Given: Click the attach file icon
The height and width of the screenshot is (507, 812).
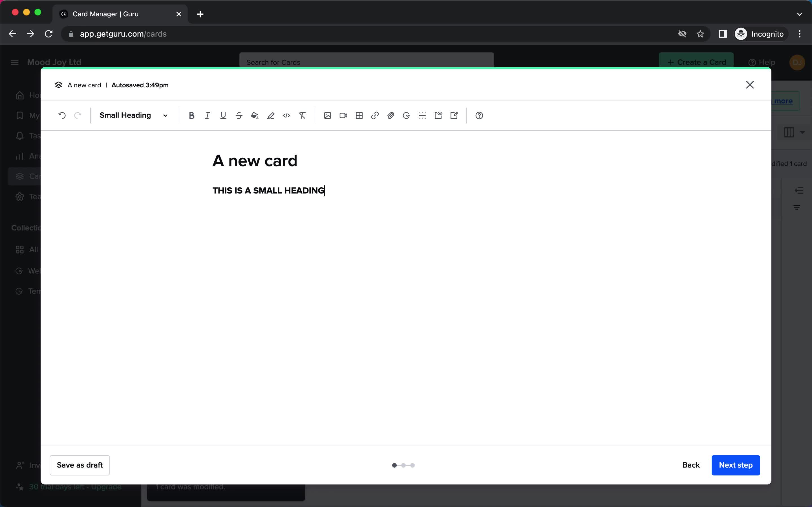Looking at the screenshot, I should [x=390, y=115].
